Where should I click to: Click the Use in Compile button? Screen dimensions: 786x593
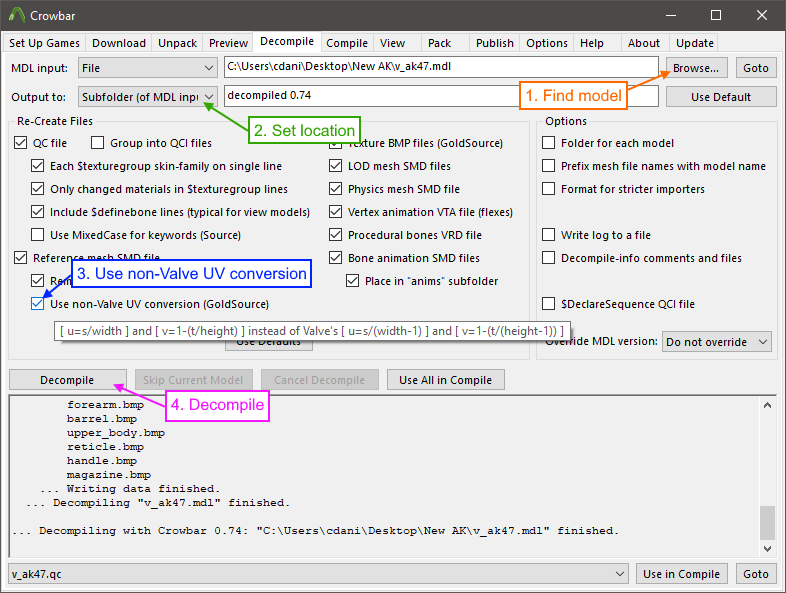pos(681,573)
